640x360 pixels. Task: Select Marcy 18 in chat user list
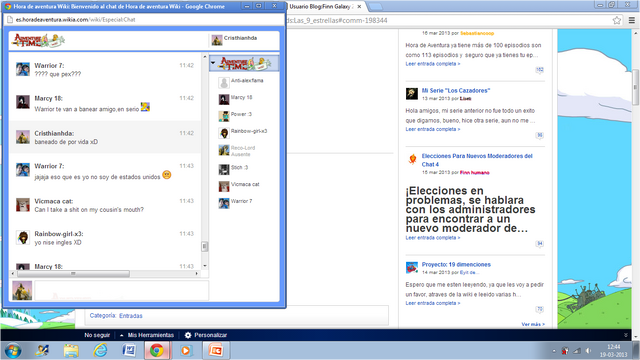[x=241, y=98]
